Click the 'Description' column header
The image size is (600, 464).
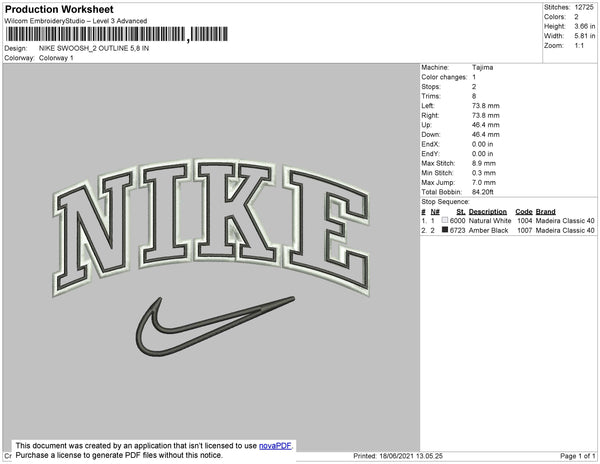(488, 212)
